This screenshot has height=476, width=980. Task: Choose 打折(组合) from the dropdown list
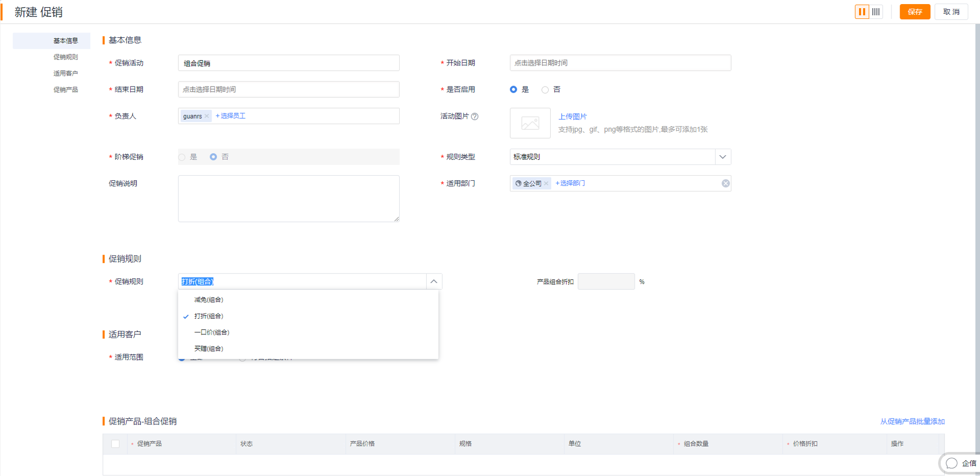pos(308,316)
